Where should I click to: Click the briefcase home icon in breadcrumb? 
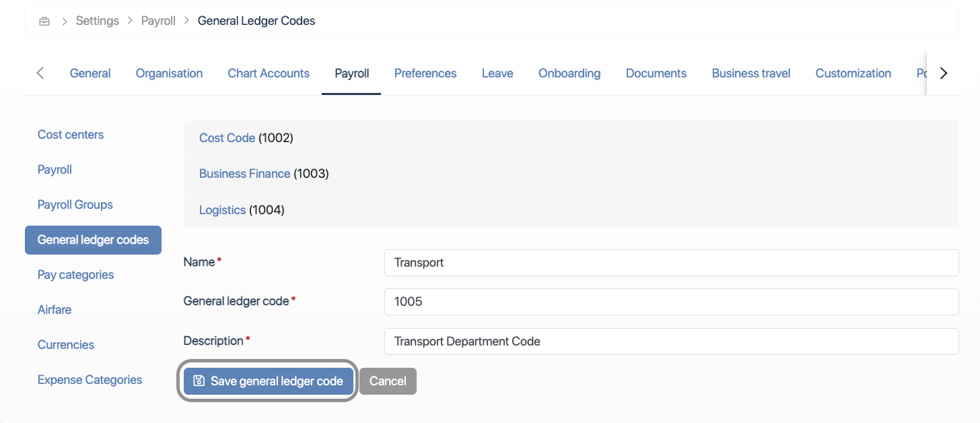pyautogui.click(x=44, y=21)
